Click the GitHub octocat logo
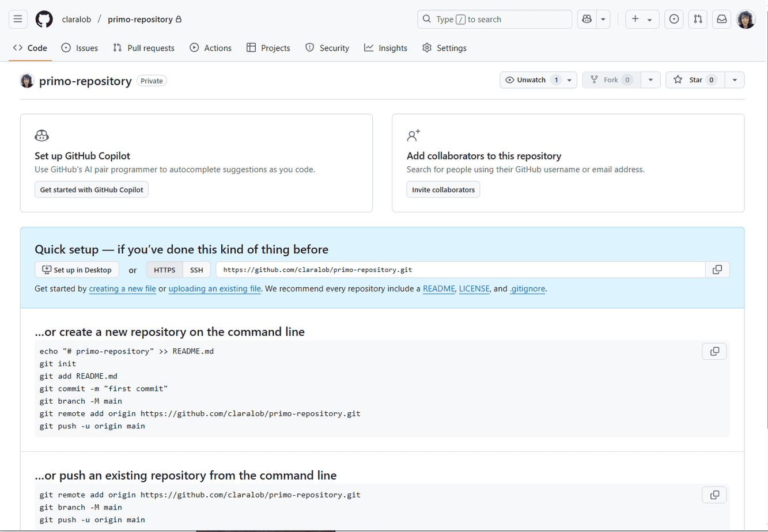The image size is (768, 532). (x=44, y=19)
